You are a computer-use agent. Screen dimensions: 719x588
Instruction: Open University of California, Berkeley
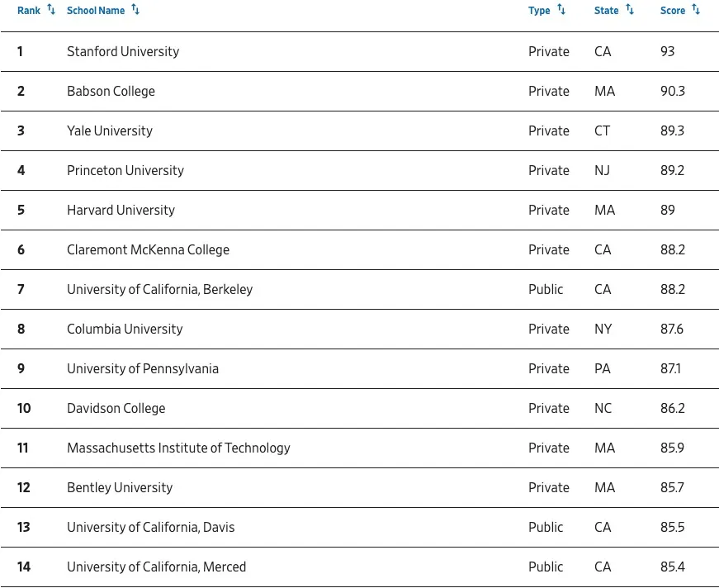pos(160,289)
